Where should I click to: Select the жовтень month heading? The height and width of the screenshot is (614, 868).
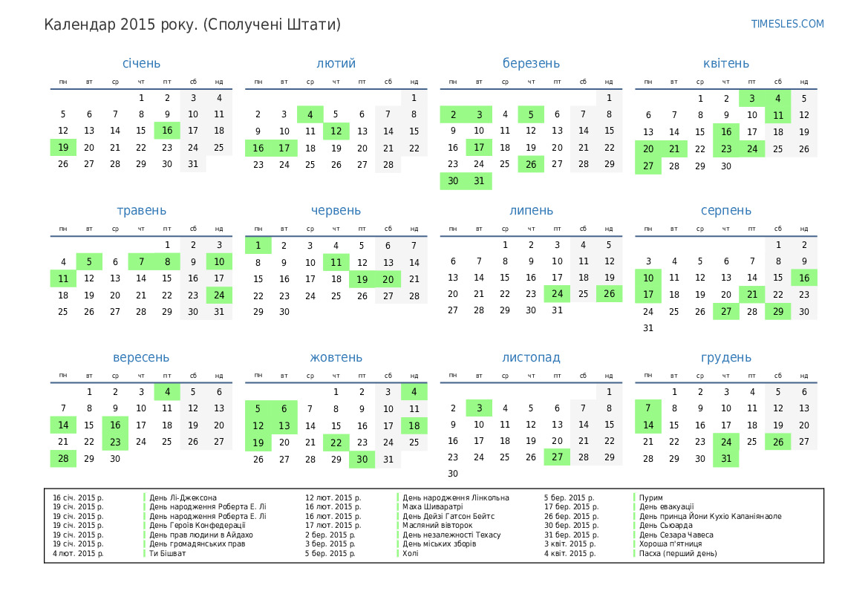(336, 358)
